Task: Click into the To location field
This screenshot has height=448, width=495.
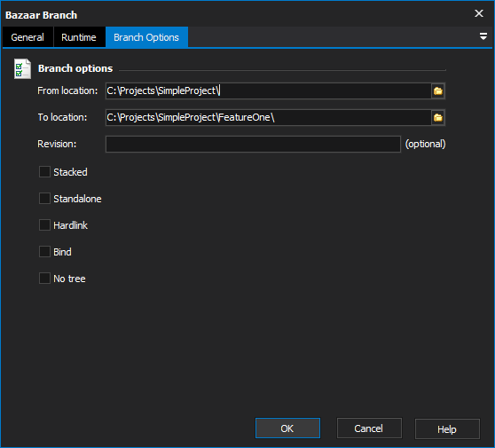Action: (269, 117)
